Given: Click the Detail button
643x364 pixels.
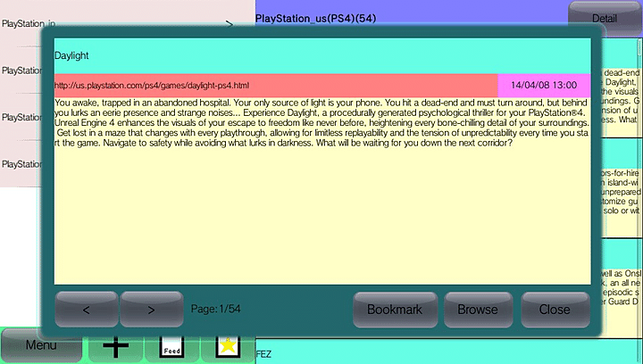Looking at the screenshot, I should (x=605, y=17).
